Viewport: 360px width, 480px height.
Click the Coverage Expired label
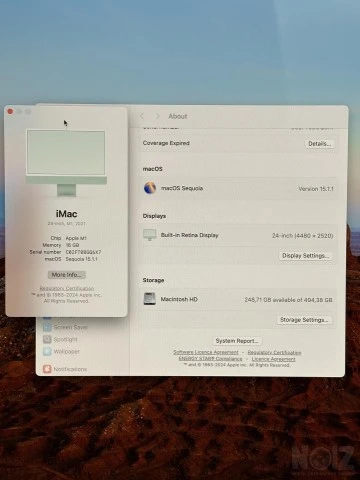tap(166, 143)
